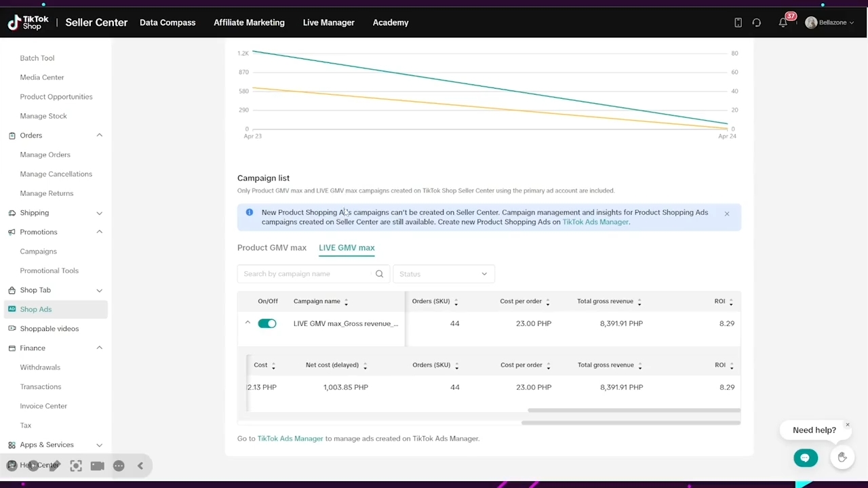Sort by Total gross revenue column
The height and width of the screenshot is (488, 868).
click(x=605, y=302)
